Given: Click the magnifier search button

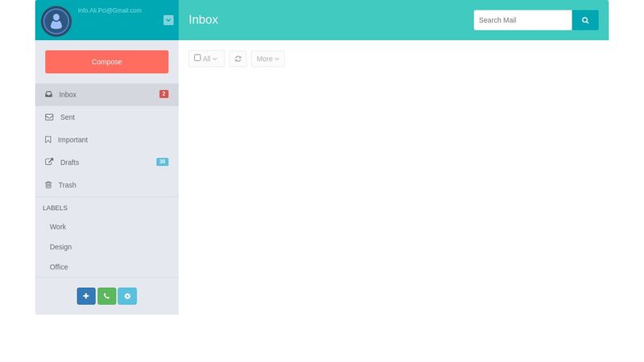Looking at the screenshot, I should point(585,20).
